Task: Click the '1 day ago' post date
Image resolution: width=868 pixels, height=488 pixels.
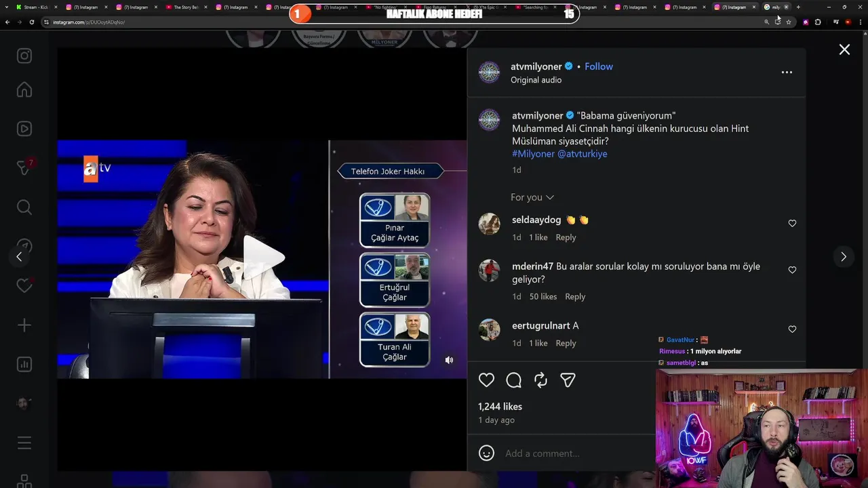Action: 496,420
